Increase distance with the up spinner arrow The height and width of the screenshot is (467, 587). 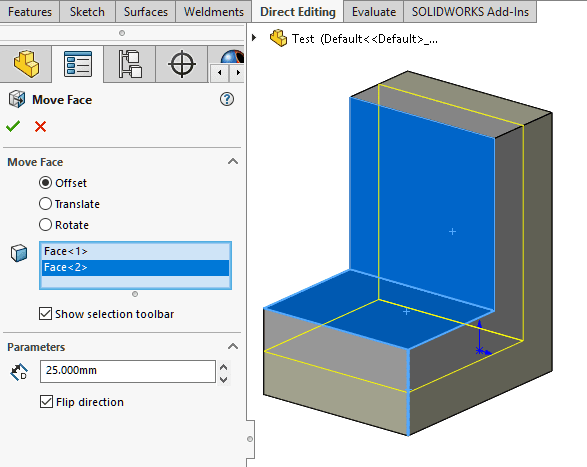[223, 367]
